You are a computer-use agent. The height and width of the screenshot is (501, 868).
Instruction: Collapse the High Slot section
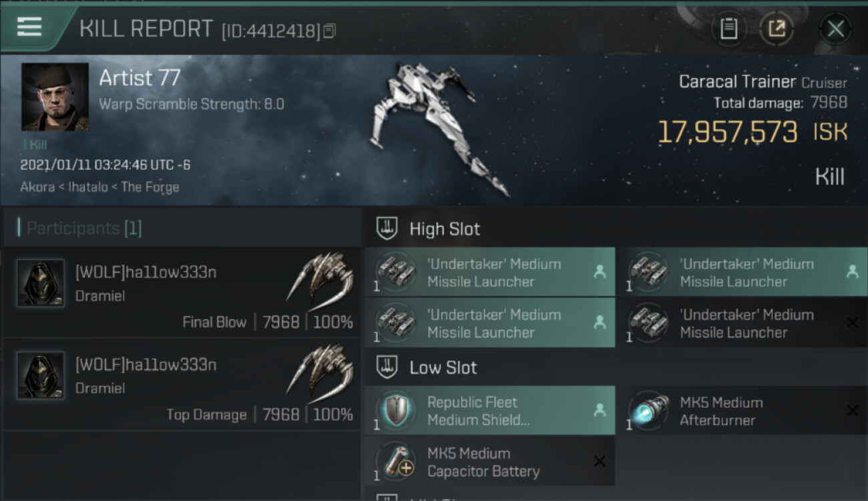click(x=388, y=229)
